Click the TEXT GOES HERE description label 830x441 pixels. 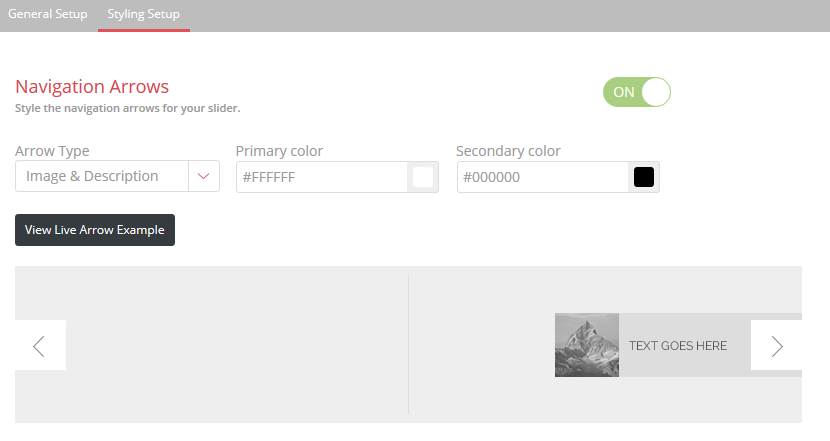point(678,346)
